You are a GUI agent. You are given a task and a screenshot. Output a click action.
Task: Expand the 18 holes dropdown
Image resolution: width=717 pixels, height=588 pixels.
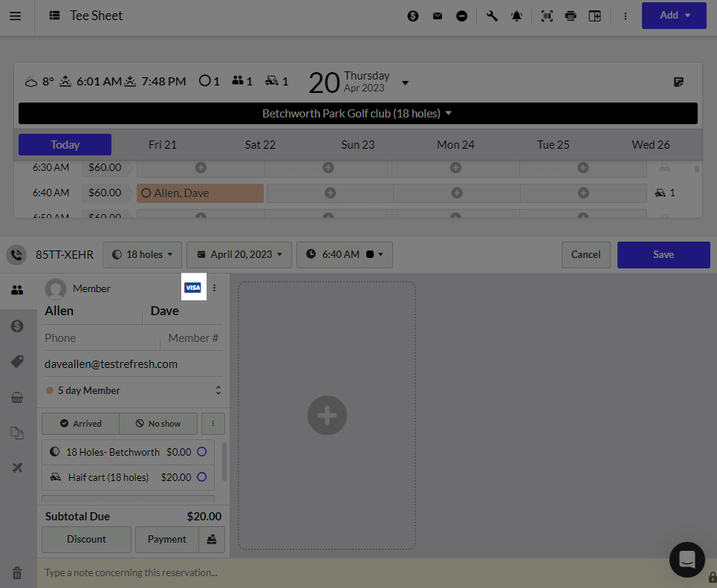(x=142, y=254)
